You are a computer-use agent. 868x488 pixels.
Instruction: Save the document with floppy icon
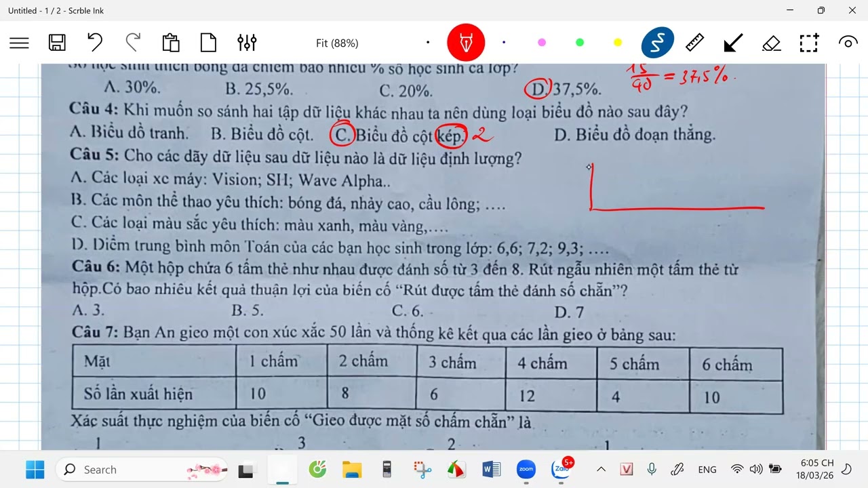pyautogui.click(x=57, y=43)
